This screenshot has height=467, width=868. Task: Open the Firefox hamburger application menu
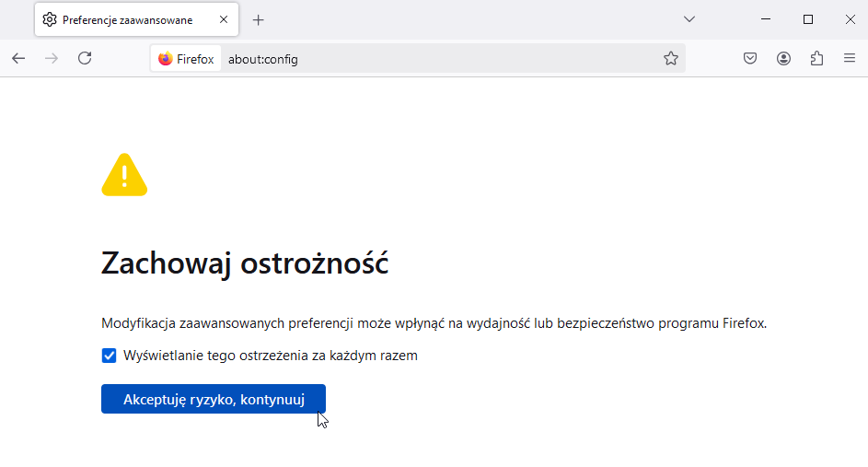point(850,59)
